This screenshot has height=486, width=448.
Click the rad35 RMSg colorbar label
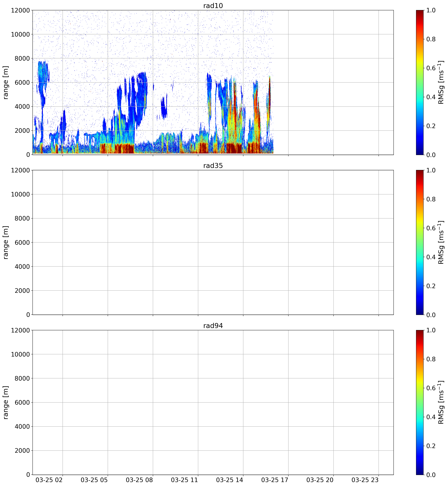pyautogui.click(x=441, y=242)
